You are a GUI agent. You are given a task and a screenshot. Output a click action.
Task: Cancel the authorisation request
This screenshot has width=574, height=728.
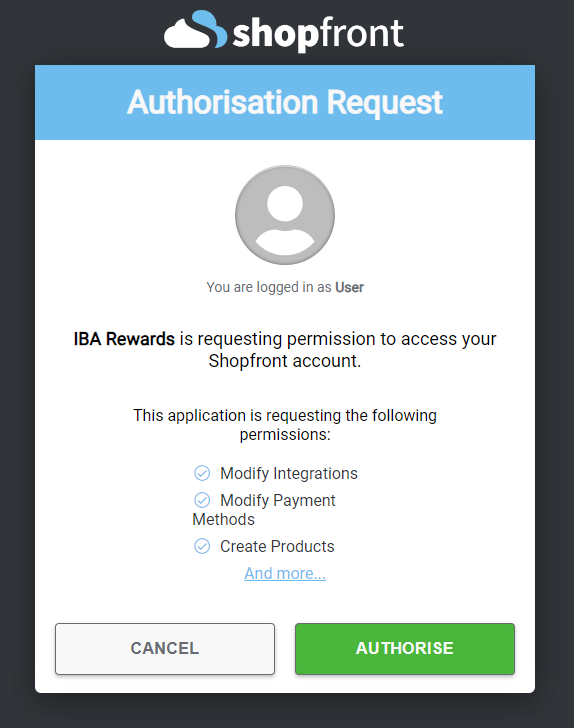[x=165, y=649]
